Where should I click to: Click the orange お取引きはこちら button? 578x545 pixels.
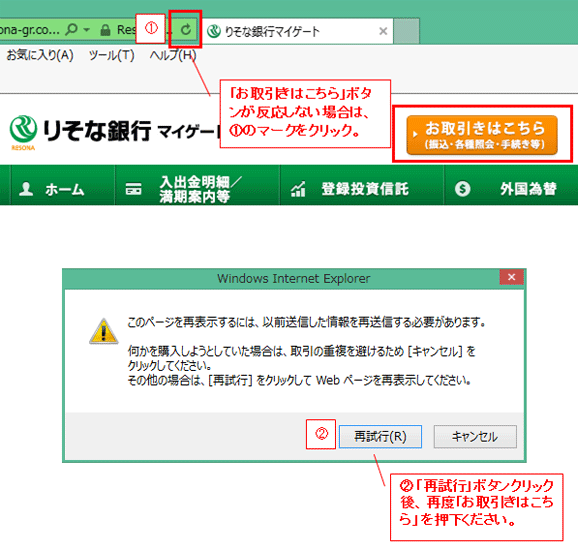(x=482, y=135)
